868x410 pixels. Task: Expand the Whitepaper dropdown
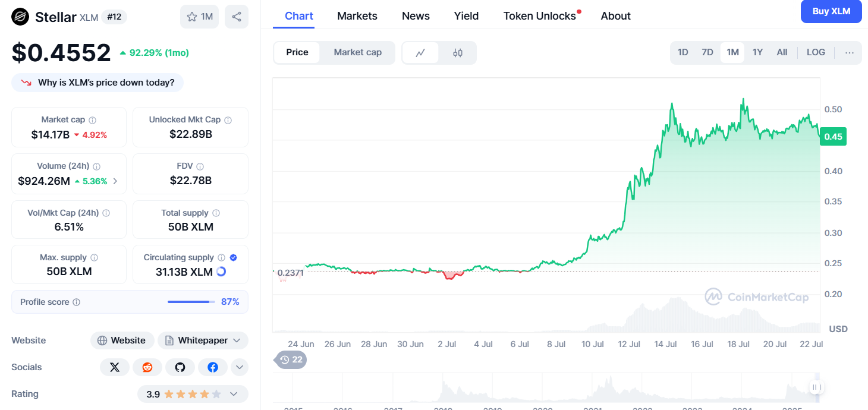pos(237,340)
